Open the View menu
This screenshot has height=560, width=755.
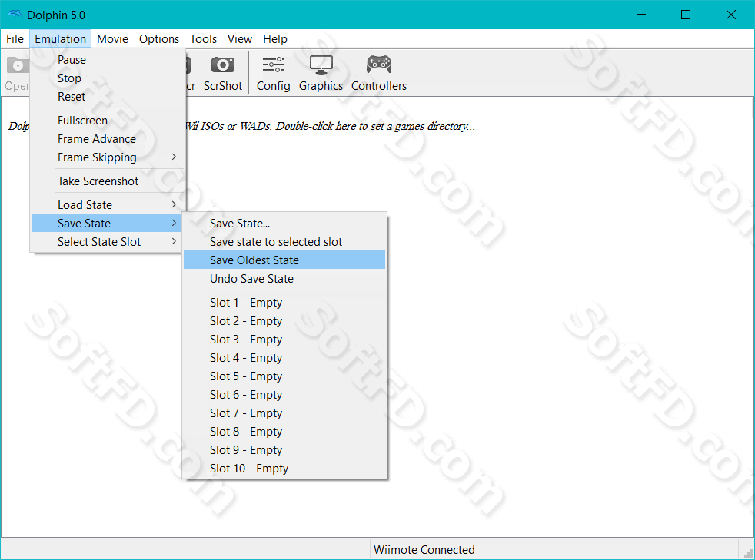240,39
